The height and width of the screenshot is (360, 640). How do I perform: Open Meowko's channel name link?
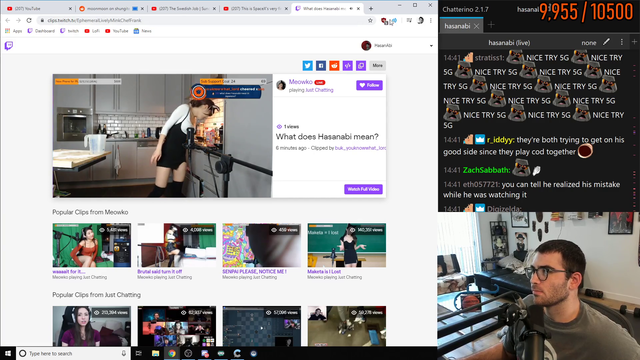click(300, 82)
